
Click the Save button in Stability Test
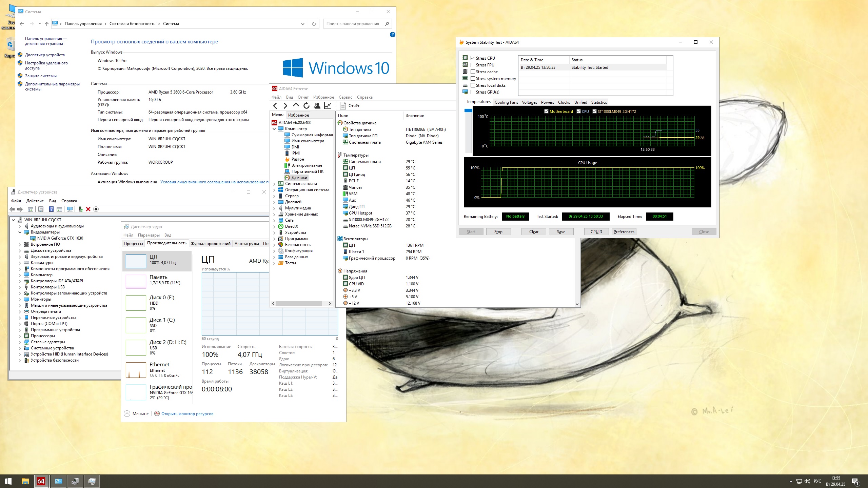pos(561,232)
